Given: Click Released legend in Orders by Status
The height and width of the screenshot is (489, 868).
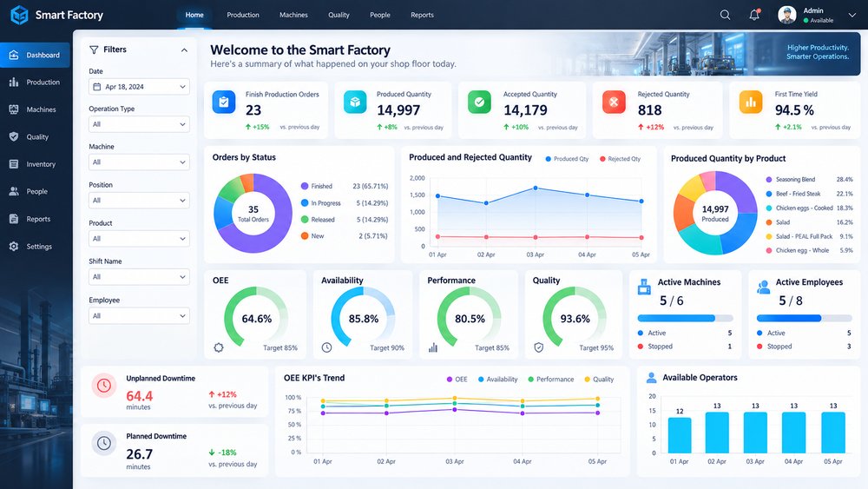Looking at the screenshot, I should click(318, 220).
